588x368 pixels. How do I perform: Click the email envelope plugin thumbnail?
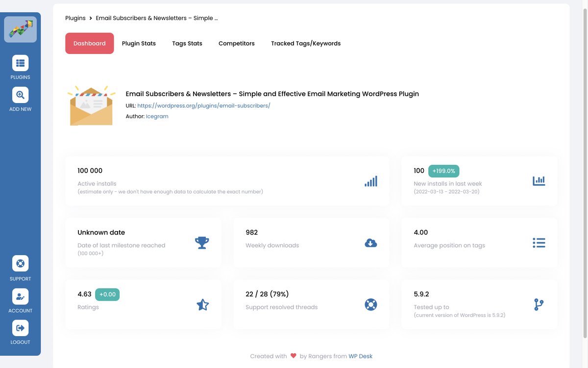[x=91, y=105]
